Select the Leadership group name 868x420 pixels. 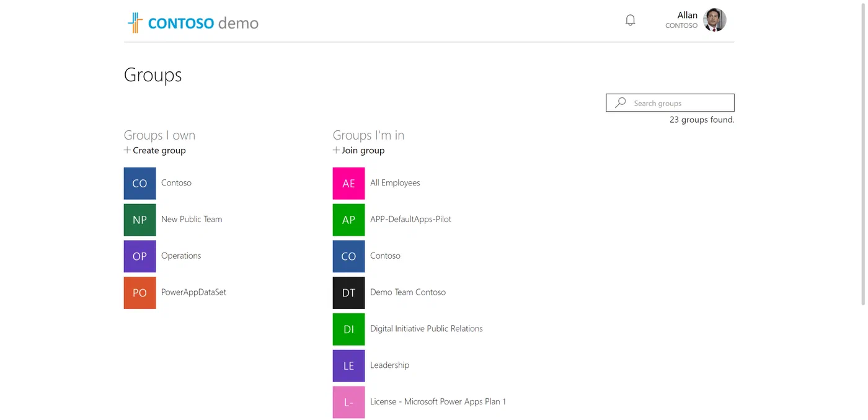click(390, 365)
